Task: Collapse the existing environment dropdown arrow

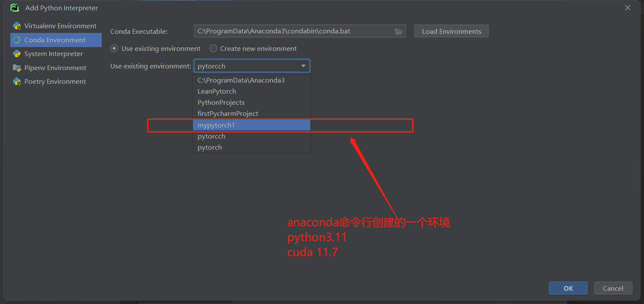Action: point(303,66)
